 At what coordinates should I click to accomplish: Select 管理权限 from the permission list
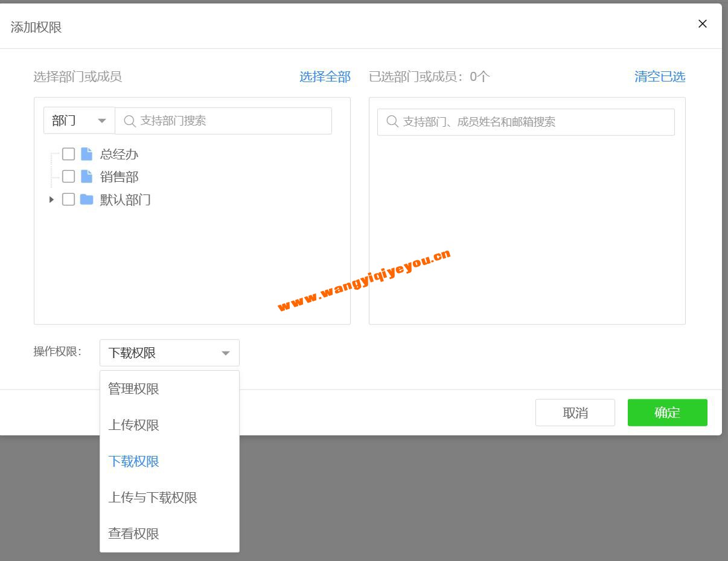pyautogui.click(x=134, y=389)
